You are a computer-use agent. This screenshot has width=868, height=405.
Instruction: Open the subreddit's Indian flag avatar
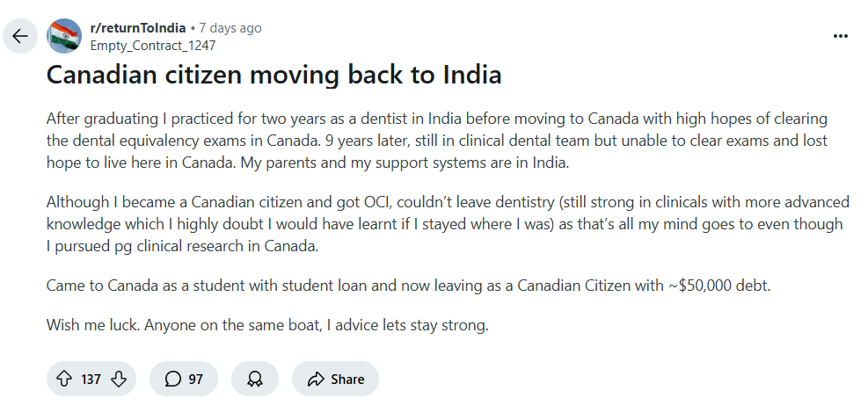[64, 36]
